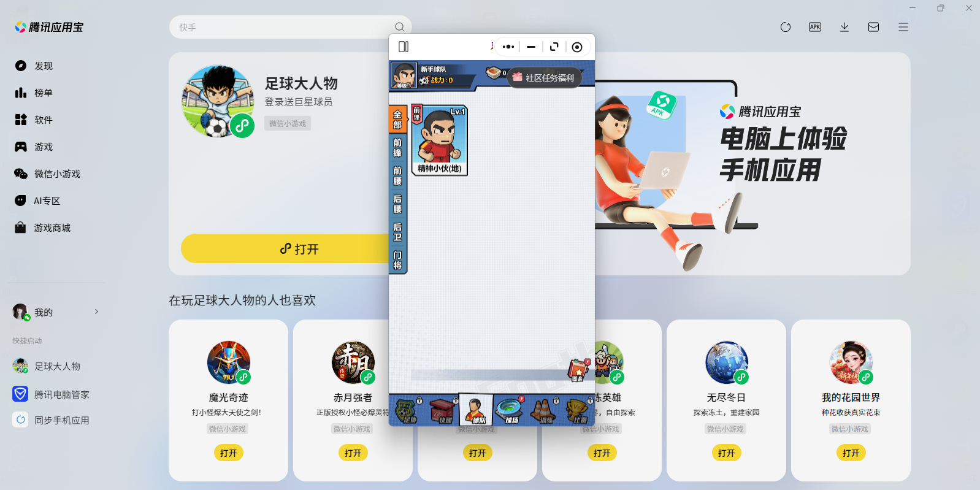This screenshot has height=490, width=980.
Task: Click the mini-game circular close target icon
Action: pos(576,47)
